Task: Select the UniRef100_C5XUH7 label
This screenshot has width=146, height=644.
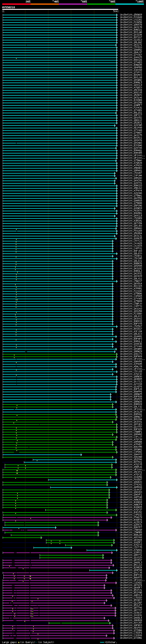Action: pyautogui.click(x=131, y=173)
